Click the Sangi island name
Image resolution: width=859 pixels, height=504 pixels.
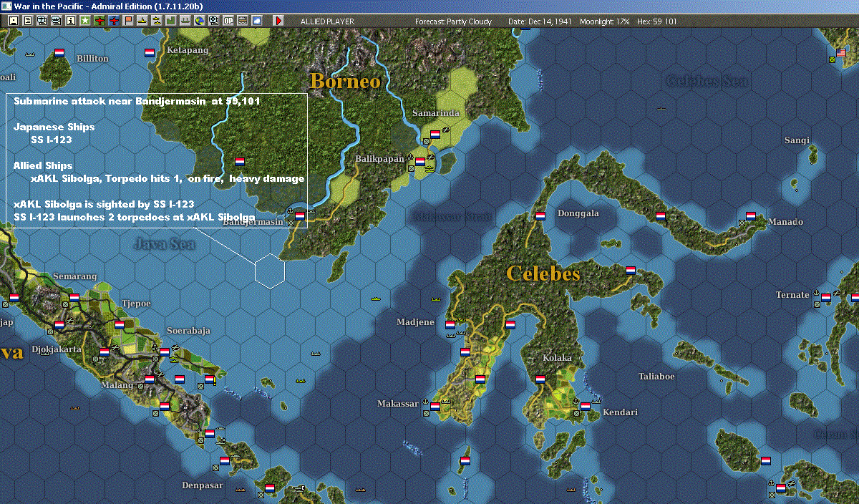pos(797,140)
